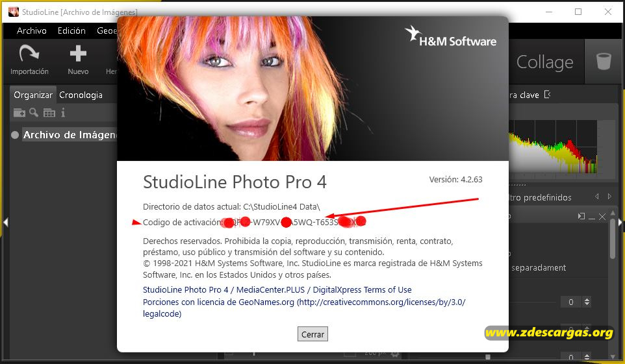Collapse the right side panel arrow
625x364 pixels.
click(620, 222)
